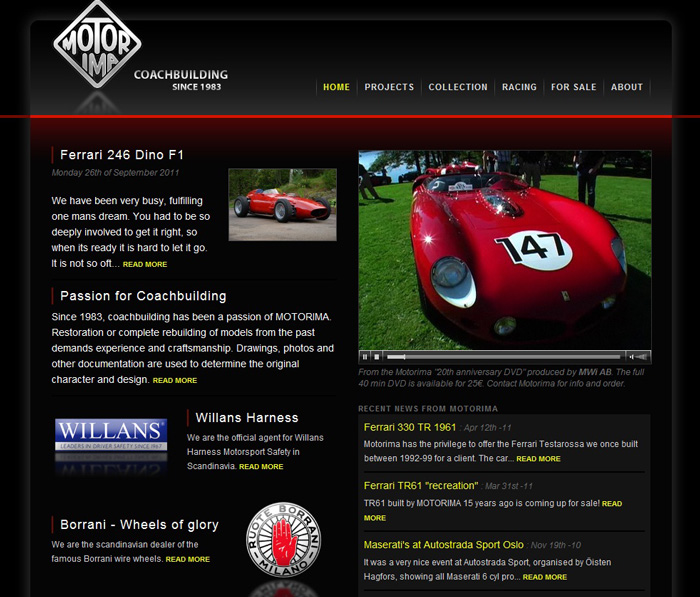Open the Ferrari 246 Dino F1 headline
This screenshot has height=597, width=700.
(x=122, y=155)
